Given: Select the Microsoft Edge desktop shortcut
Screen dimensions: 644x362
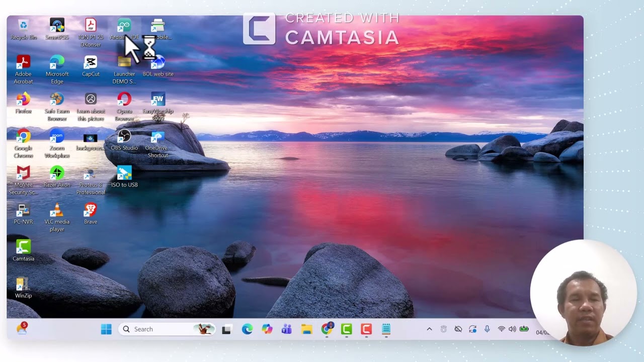Looking at the screenshot, I should click(x=57, y=70).
